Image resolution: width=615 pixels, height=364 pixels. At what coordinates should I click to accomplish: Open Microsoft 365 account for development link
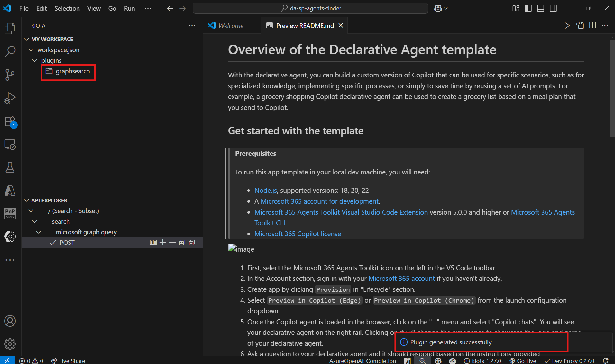319,201
